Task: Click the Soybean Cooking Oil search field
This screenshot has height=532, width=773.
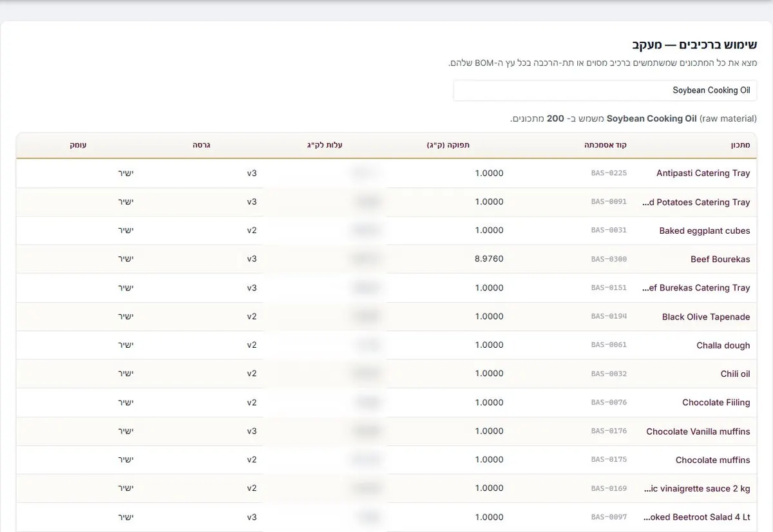Action: [x=605, y=90]
